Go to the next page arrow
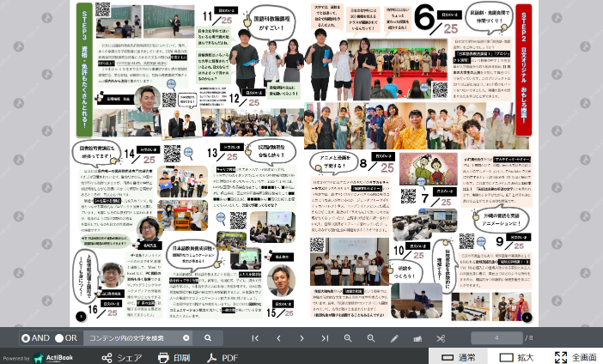The width and height of the screenshot is (603, 364). pyautogui.click(x=301, y=338)
